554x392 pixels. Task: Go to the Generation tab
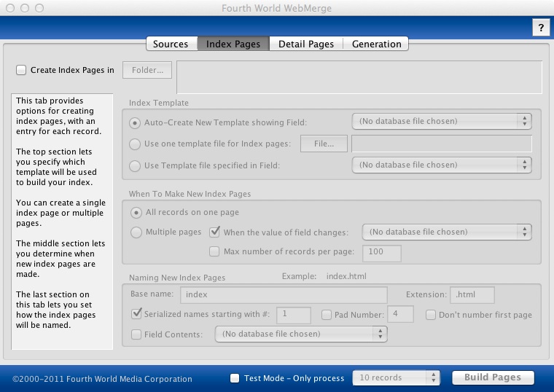[x=376, y=44]
